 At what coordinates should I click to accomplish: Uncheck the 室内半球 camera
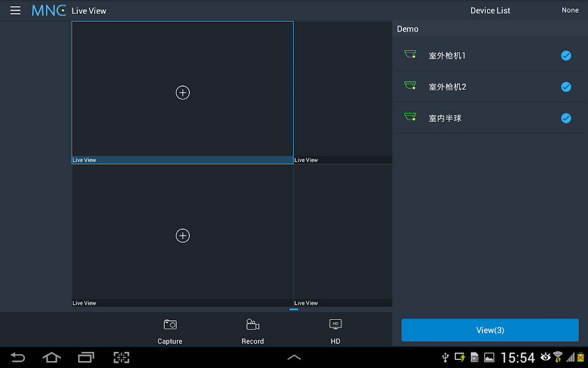coord(566,118)
